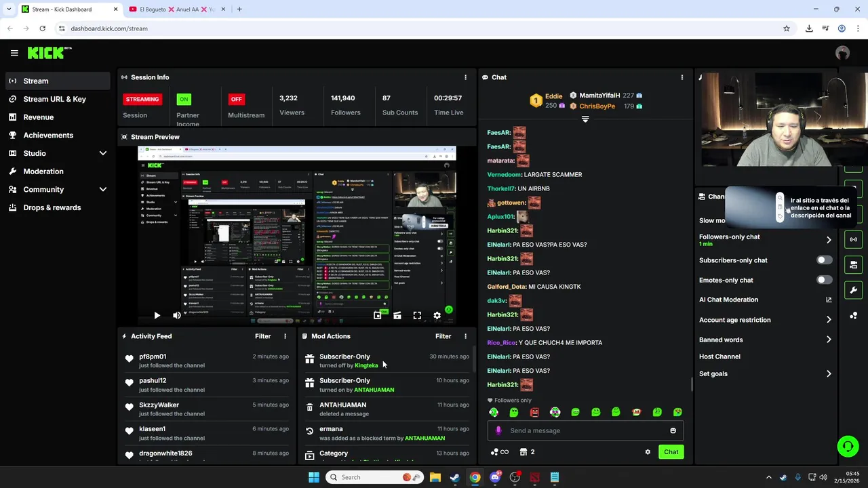Open the chat store gift icon
Screen dimensions: 868x488
point(524,452)
